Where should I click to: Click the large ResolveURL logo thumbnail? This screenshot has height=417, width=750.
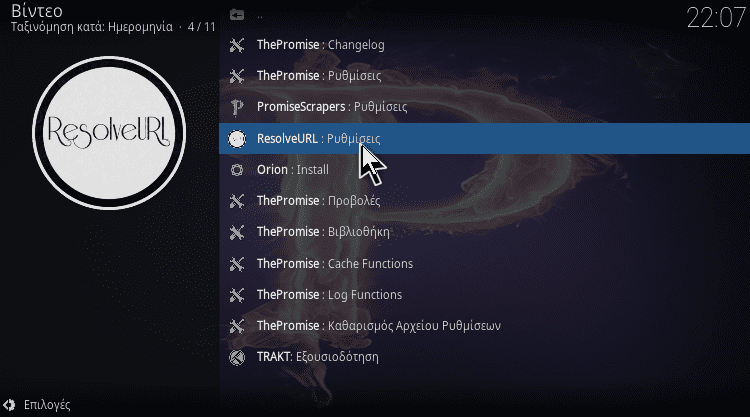click(109, 133)
